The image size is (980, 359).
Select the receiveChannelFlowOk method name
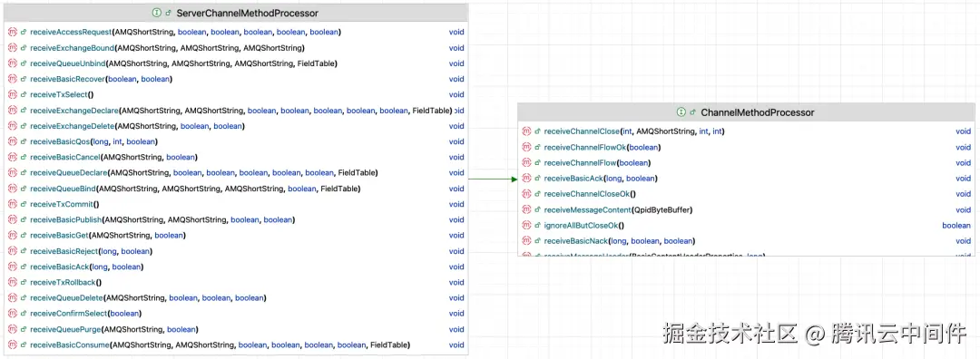click(585, 147)
